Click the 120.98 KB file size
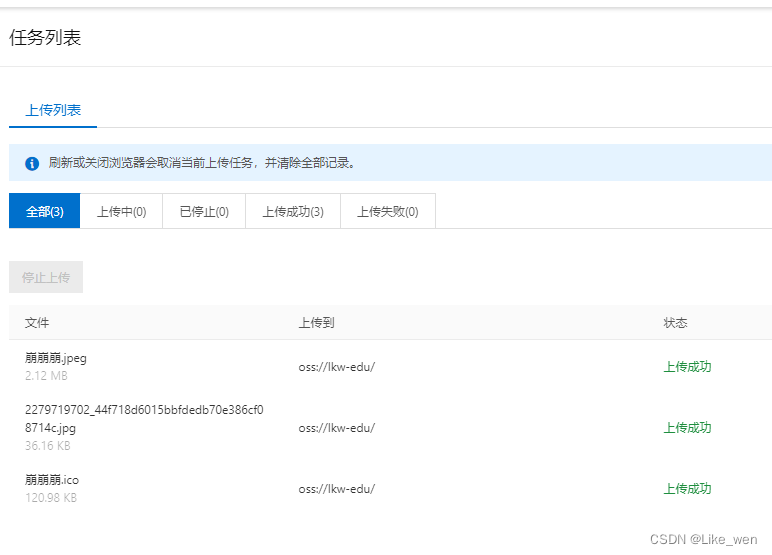Viewport: 772px width, 555px height. 51,498
